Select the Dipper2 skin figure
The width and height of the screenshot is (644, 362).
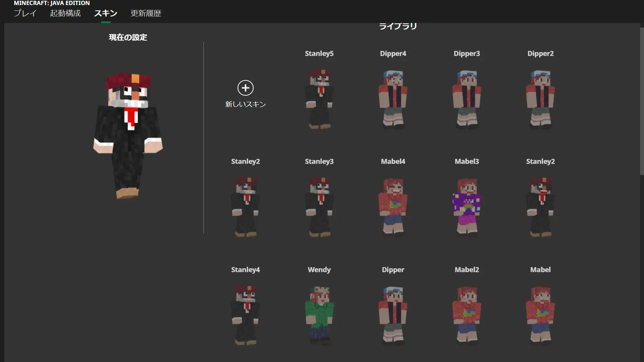[x=540, y=99]
